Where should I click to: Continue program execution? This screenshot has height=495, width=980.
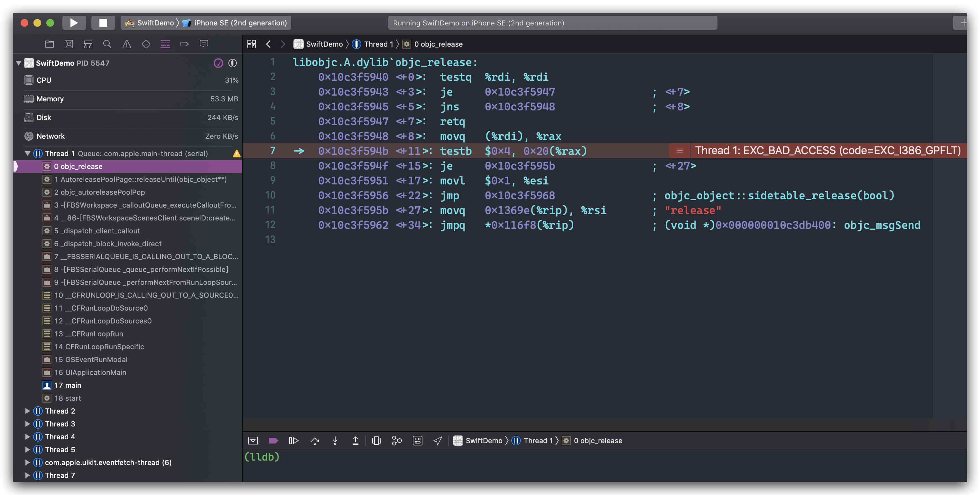pyautogui.click(x=294, y=441)
